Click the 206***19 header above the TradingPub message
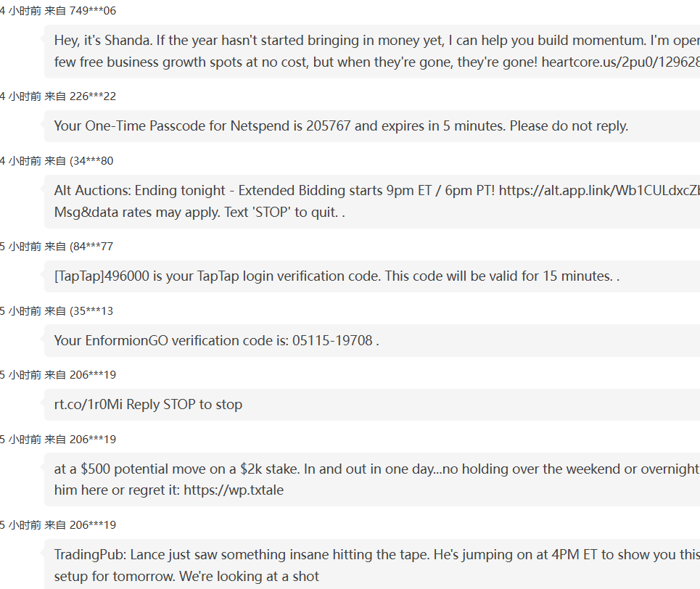Screen dimensions: 700x589 (x=58, y=525)
